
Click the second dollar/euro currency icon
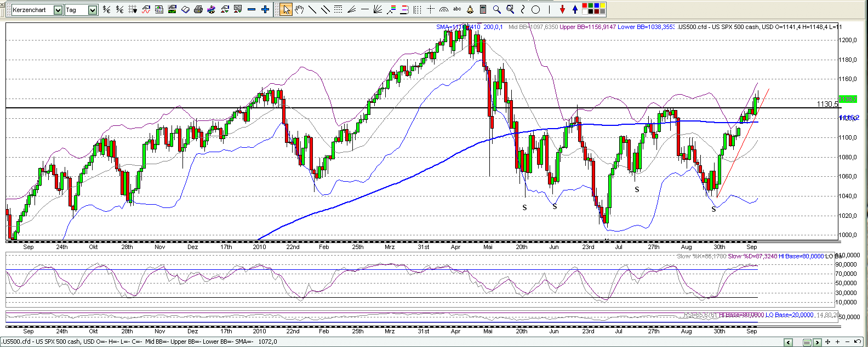click(119, 9)
